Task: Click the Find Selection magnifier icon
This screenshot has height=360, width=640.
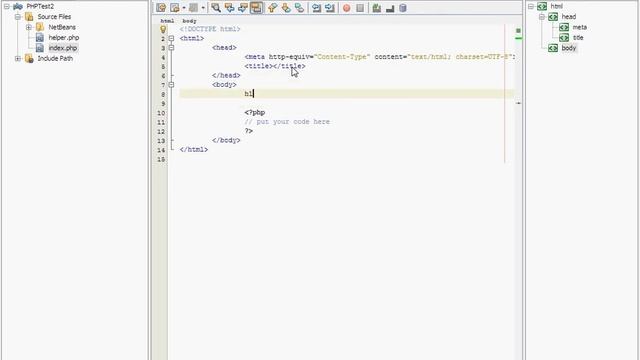Action: tap(216, 8)
